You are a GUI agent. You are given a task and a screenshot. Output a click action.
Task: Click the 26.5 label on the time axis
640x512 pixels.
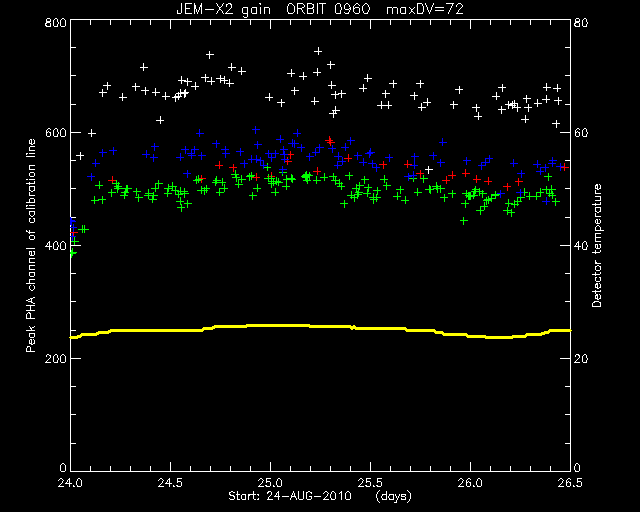click(x=570, y=483)
